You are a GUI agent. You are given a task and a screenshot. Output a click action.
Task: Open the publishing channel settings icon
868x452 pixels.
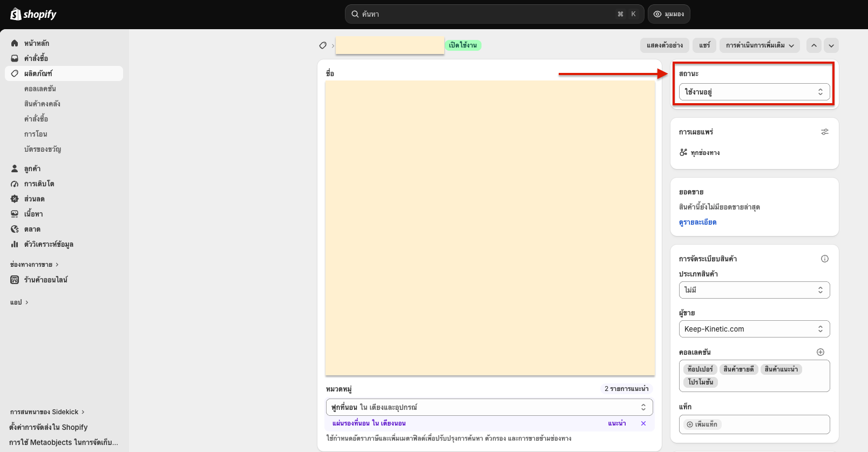[824, 132]
